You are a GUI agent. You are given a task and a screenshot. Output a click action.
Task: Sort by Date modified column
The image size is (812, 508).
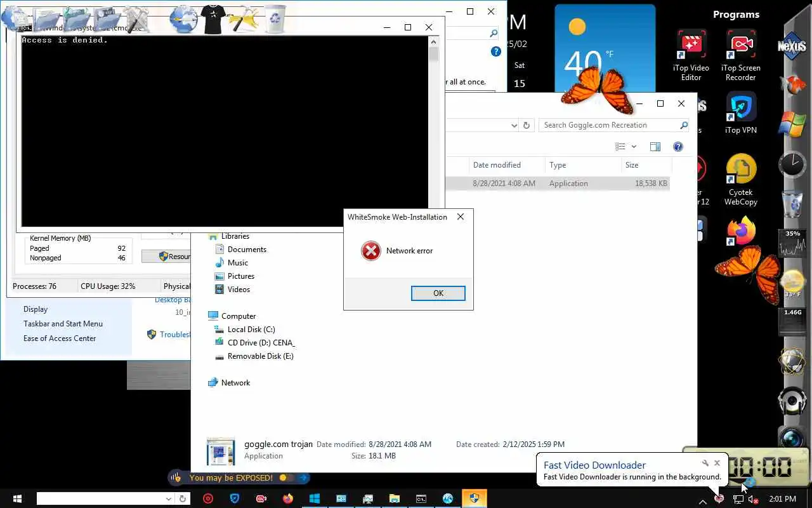507,165
